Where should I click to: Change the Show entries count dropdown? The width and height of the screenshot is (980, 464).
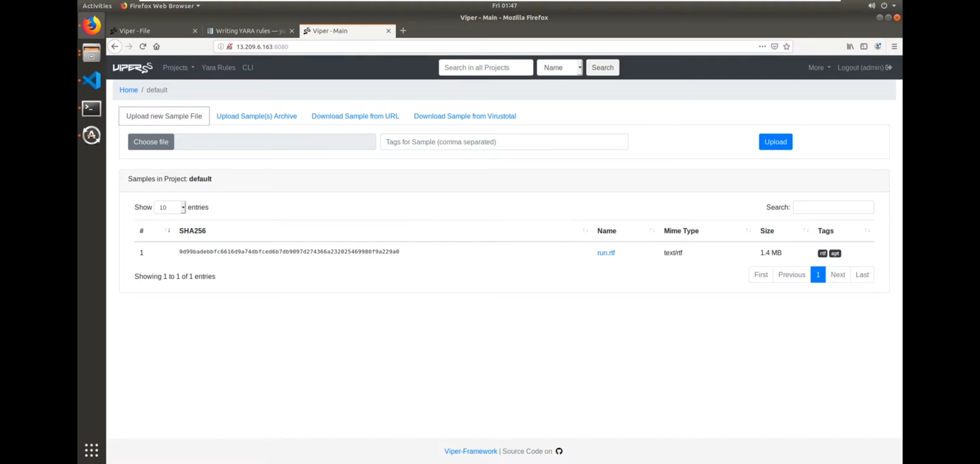[x=170, y=207]
